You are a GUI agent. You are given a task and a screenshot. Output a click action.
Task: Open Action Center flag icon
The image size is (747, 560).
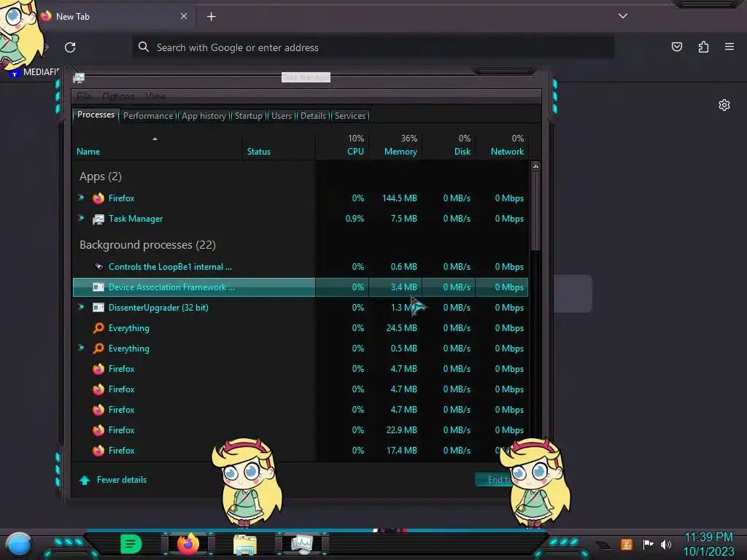(x=648, y=544)
